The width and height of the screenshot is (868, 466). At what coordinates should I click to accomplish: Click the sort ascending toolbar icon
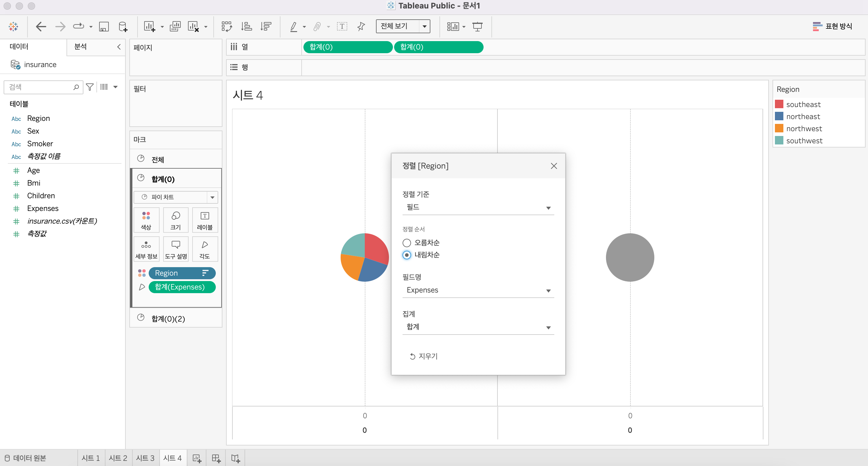pos(246,26)
